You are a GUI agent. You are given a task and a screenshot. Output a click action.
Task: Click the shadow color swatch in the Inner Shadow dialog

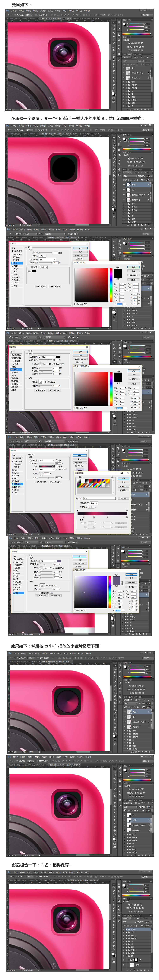(58, 357)
